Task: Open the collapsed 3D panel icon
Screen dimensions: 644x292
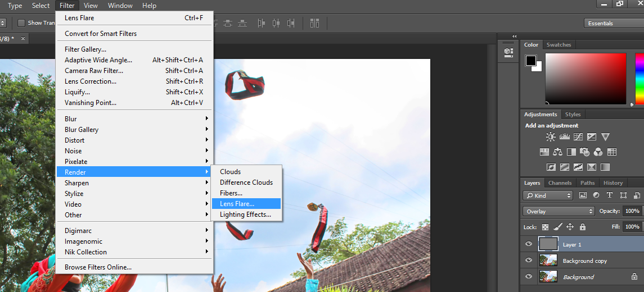Action: click(508, 52)
